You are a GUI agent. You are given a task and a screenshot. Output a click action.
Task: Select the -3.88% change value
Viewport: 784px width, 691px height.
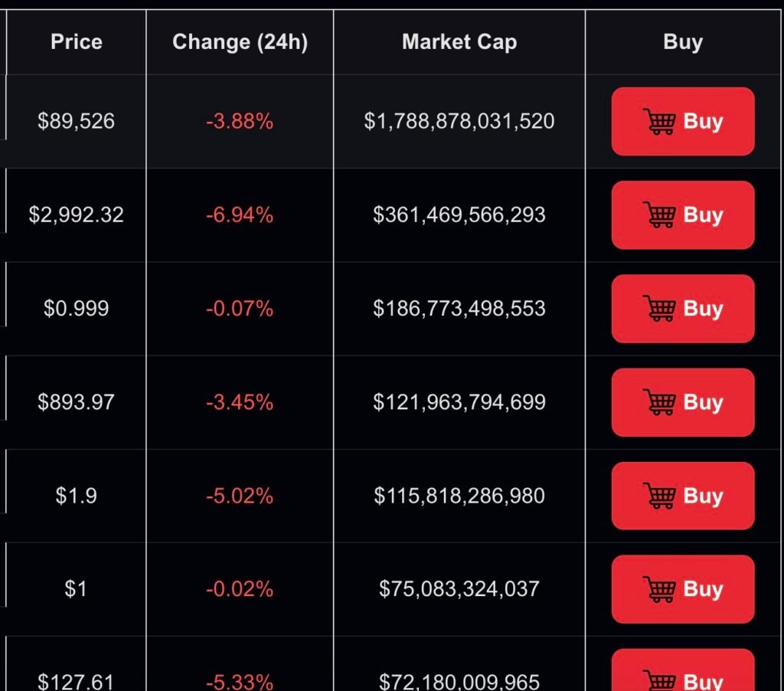click(240, 121)
